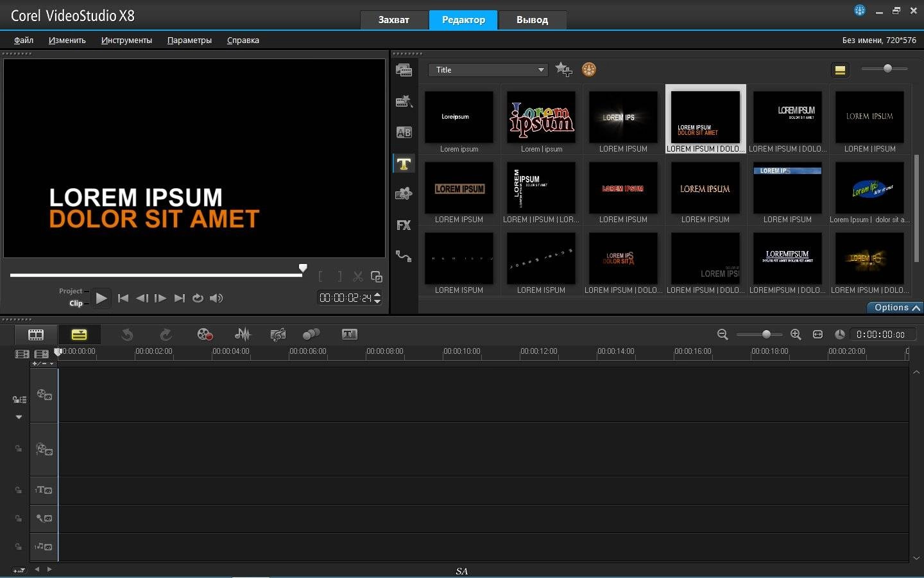924x578 pixels.
Task: Open the Title gallery dropdown
Action: point(488,70)
